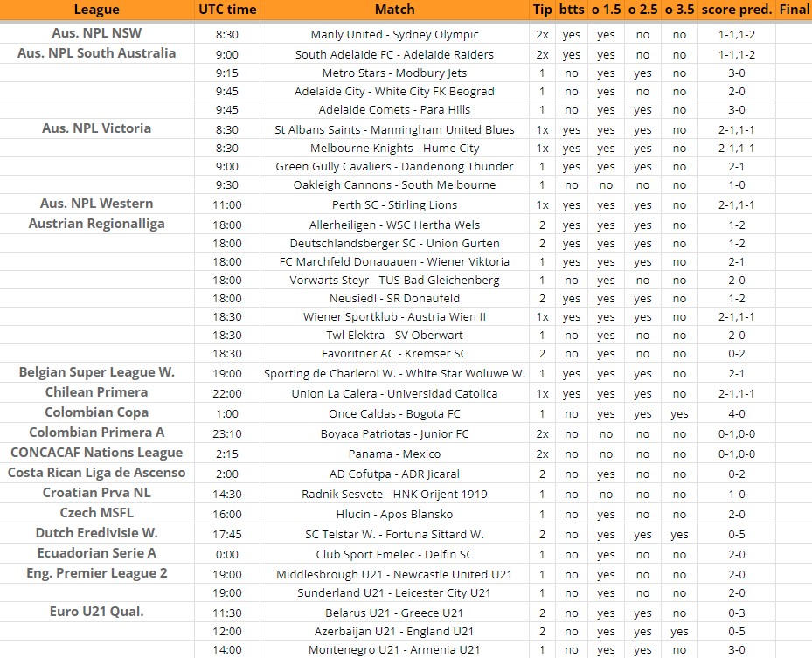Screen dimensions: 812x658
Task: Open Vorwarts Steyr - TUS Bad Gleichenberg
Action: click(x=394, y=281)
